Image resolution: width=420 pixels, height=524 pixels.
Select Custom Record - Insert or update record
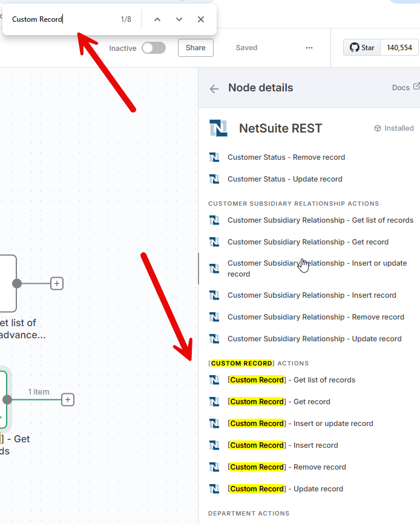[300, 423]
